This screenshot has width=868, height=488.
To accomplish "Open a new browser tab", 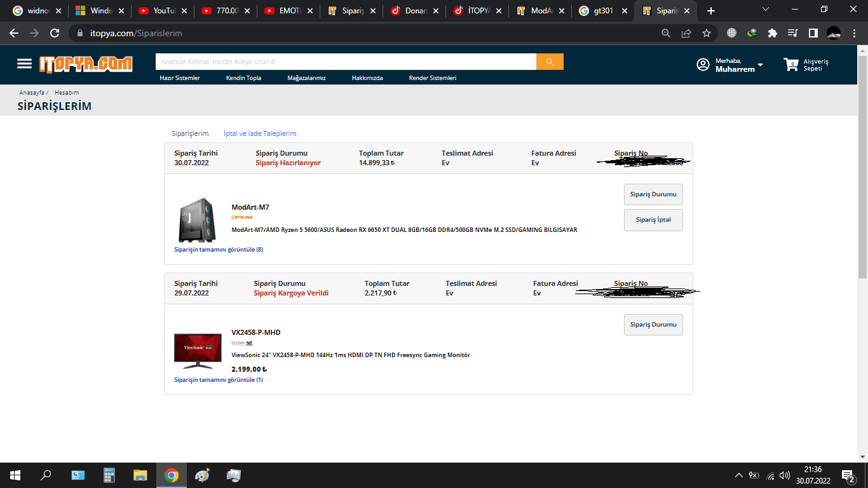I will point(711,11).
